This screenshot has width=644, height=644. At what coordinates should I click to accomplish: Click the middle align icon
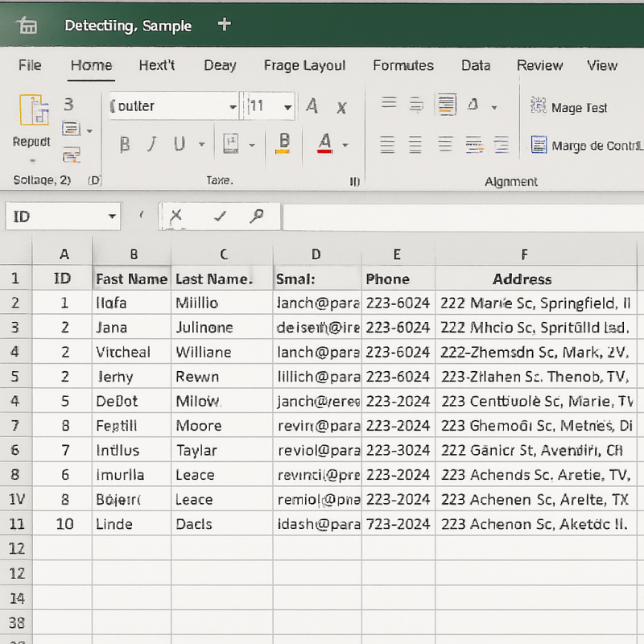pyautogui.click(x=416, y=105)
